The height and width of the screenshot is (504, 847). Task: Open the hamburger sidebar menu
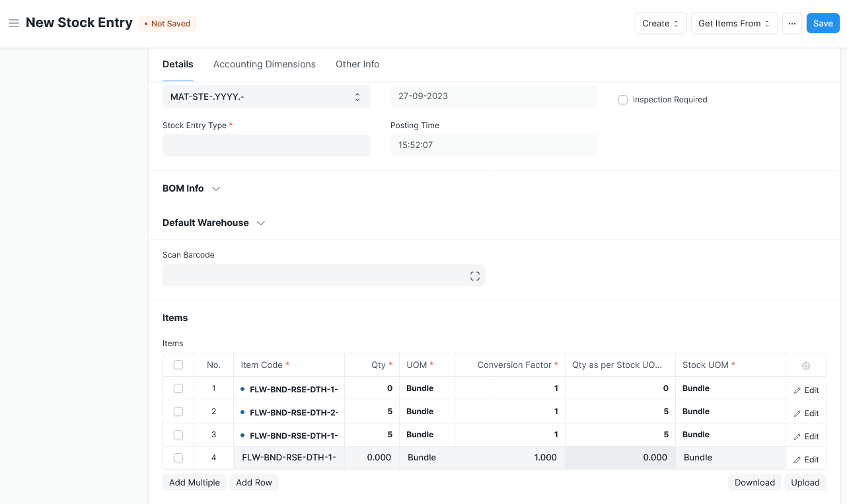(13, 23)
